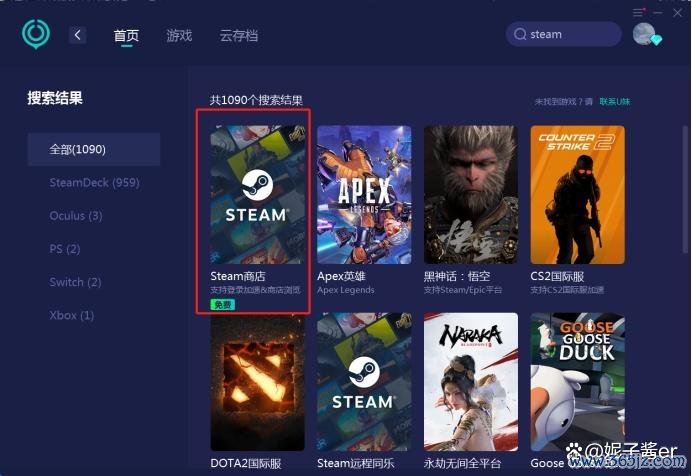Go back with the left arrow button
The width and height of the screenshot is (692, 476).
(77, 35)
